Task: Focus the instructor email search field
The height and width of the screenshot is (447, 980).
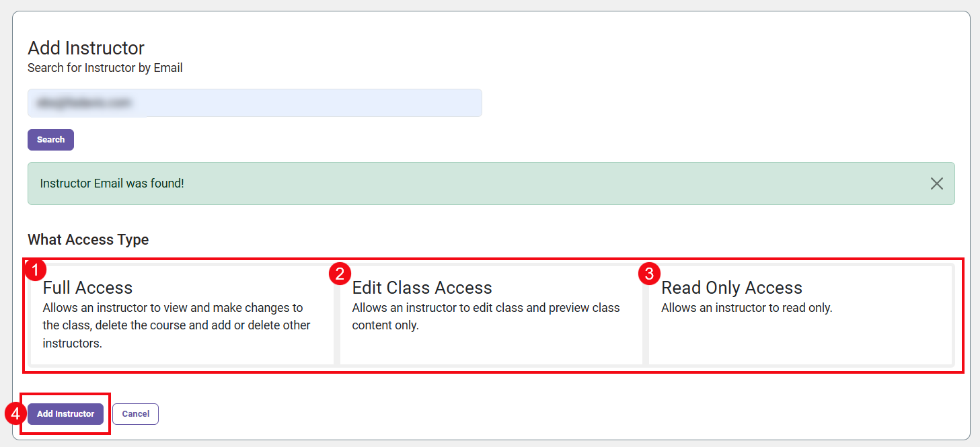Action: (x=254, y=103)
